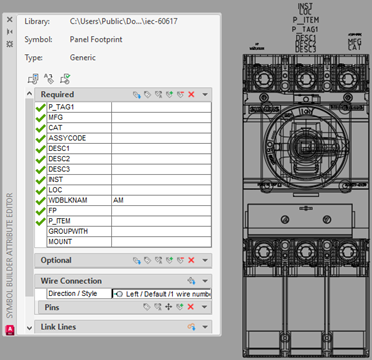
Task: Select the GROUPWITH attribute row
Action: 129,231
